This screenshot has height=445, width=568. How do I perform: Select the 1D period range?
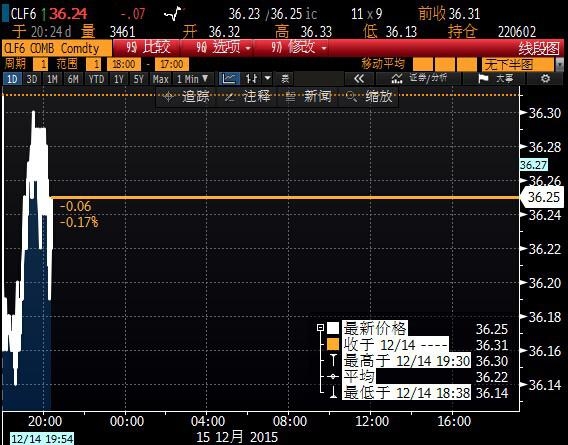(12, 79)
